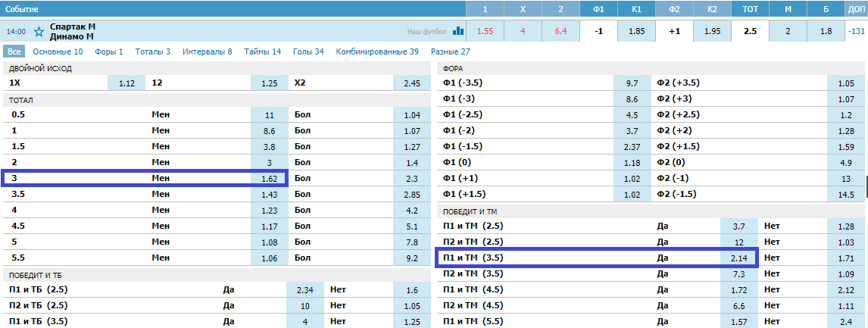Screen dimensions: 868x328
Task: Select П1 и ТМ (5.5) Нет 2.4
Action: [846, 320]
